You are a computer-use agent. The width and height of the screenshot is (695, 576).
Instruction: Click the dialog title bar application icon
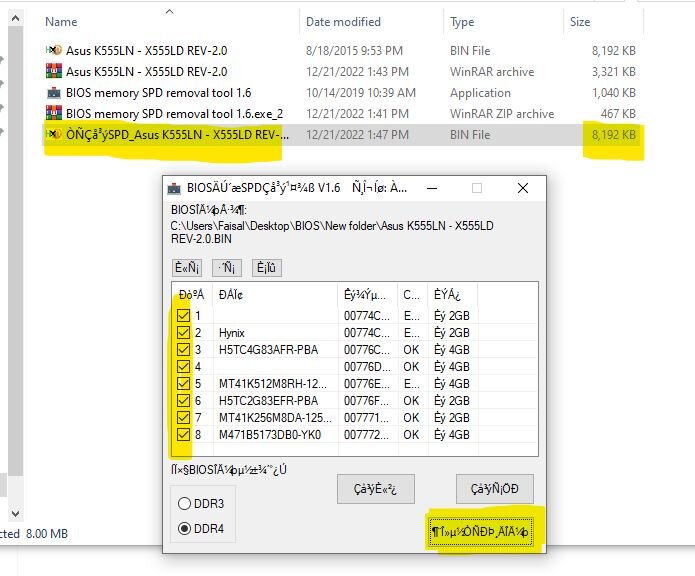click(x=174, y=188)
